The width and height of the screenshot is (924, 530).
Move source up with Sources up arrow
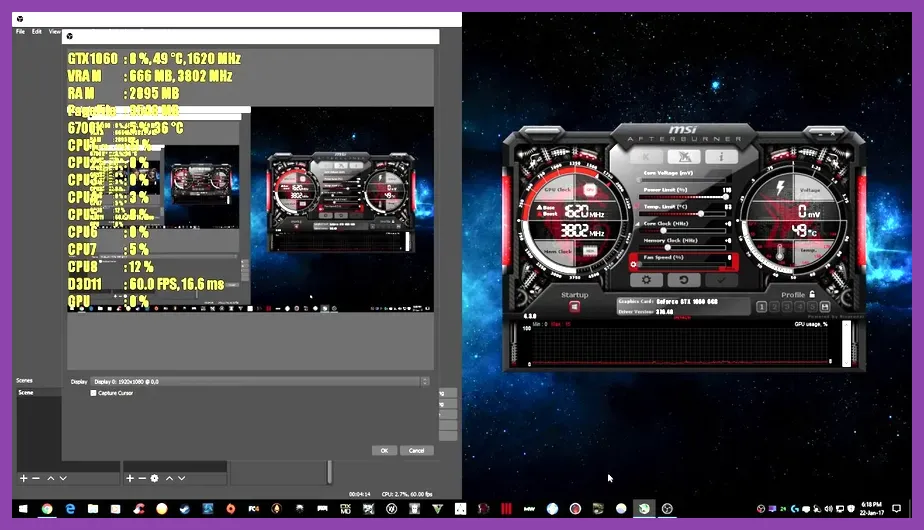169,478
